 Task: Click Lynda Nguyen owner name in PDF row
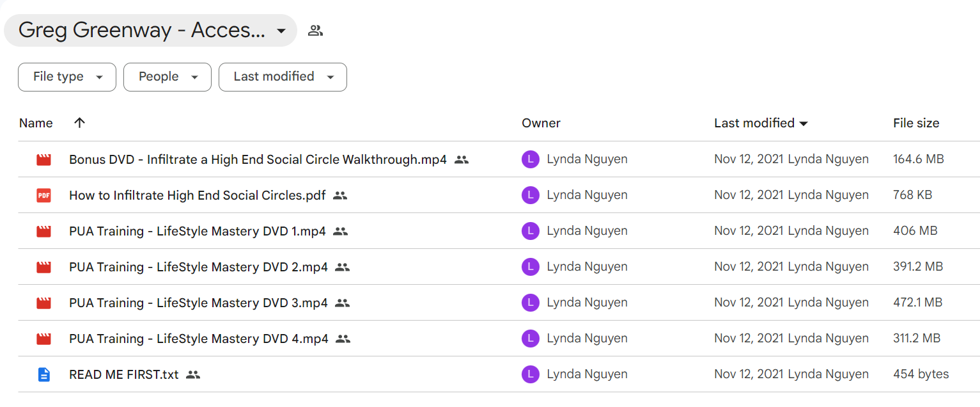click(587, 196)
